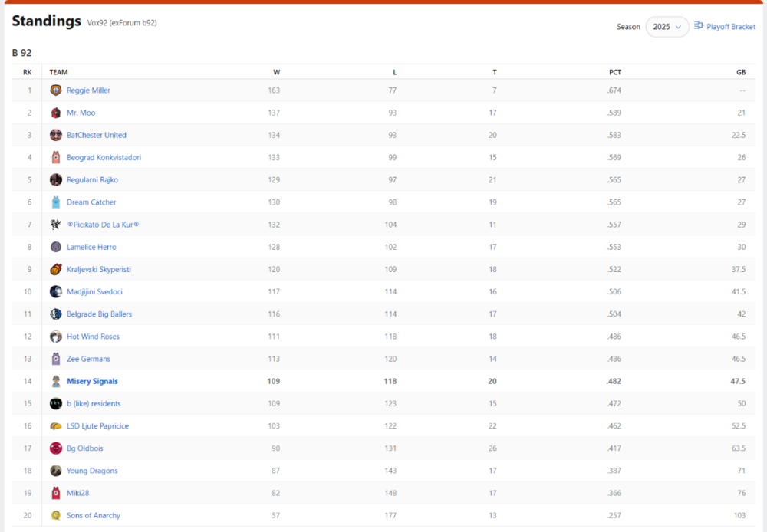This screenshot has height=532, width=767.
Task: Select Hot Wind Roses team link
Action: point(93,337)
